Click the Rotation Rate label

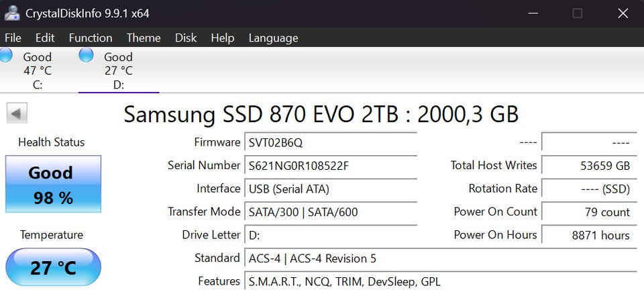(x=502, y=189)
